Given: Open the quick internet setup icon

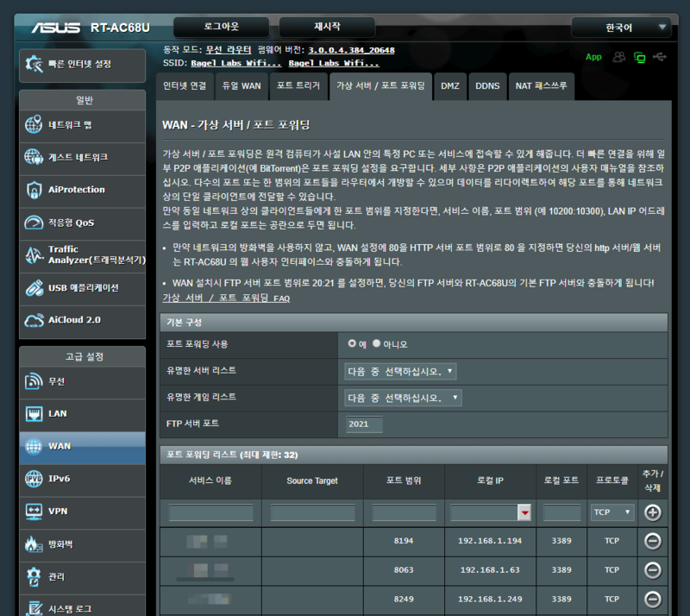Looking at the screenshot, I should pyautogui.click(x=34, y=65).
